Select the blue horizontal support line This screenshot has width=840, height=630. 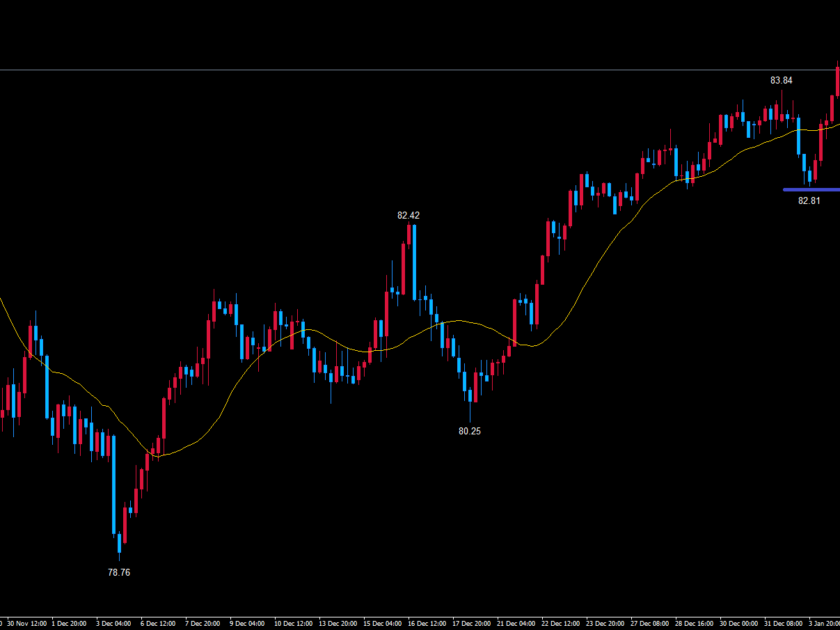point(810,189)
